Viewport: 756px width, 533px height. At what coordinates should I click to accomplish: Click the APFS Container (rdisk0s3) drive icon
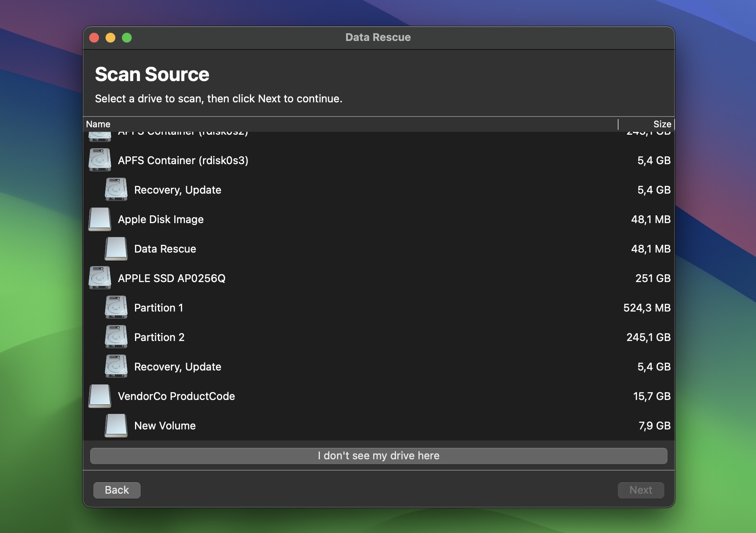pyautogui.click(x=100, y=160)
